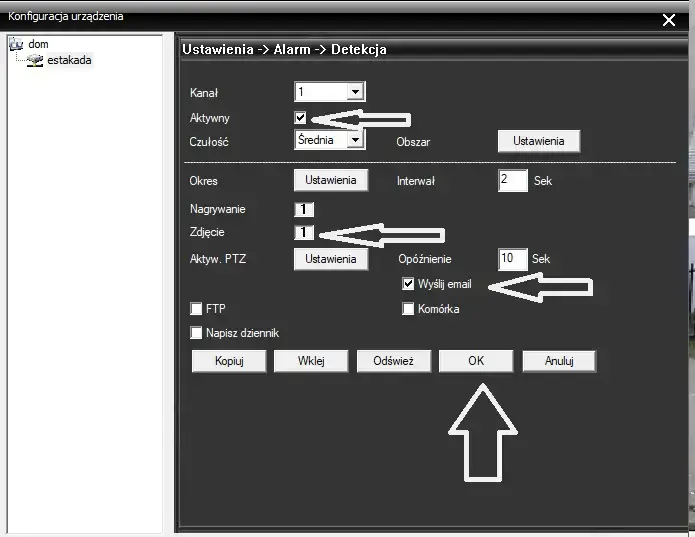
Task: Click the Odśwież button
Action: (394, 361)
